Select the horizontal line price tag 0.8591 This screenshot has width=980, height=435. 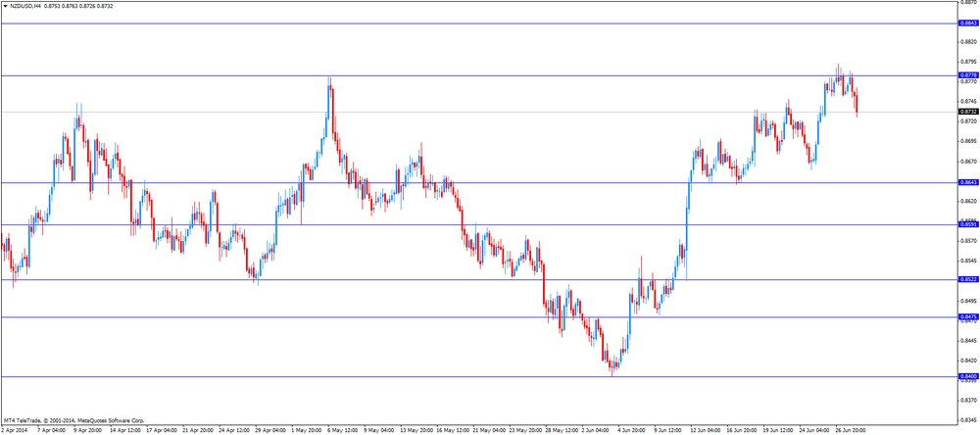point(968,224)
